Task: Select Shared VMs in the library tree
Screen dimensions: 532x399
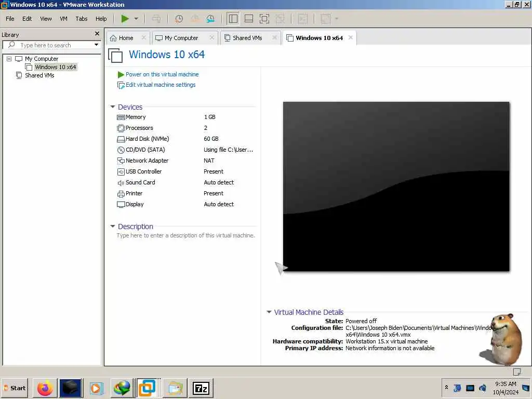Action: (x=39, y=75)
